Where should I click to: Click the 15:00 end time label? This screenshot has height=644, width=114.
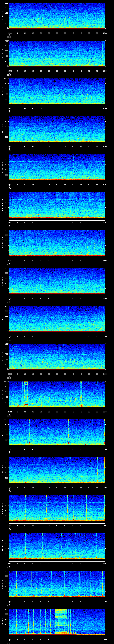(x=105, y=33)
